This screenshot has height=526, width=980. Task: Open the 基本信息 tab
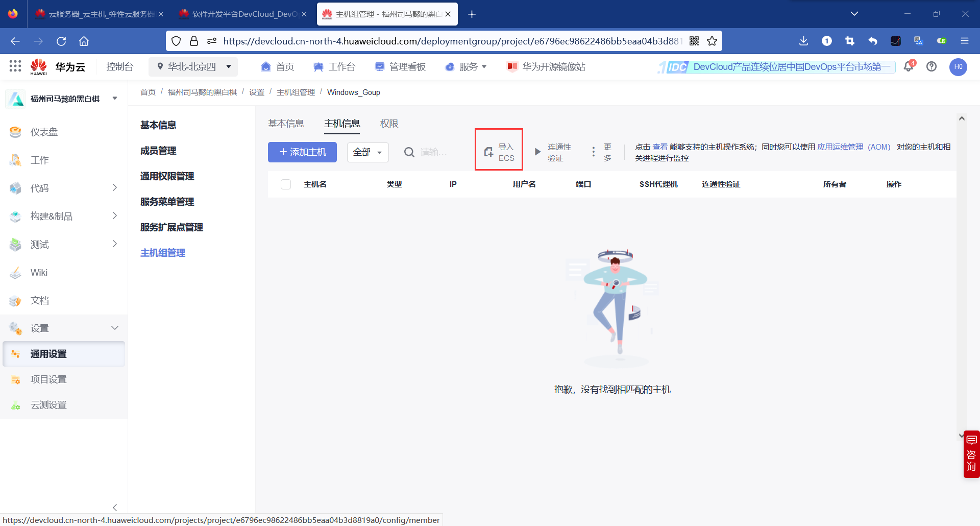[286, 123]
